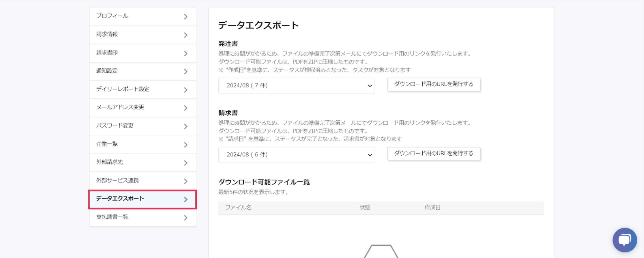
Task: Click the ファイル名 column header
Action: coord(238,207)
